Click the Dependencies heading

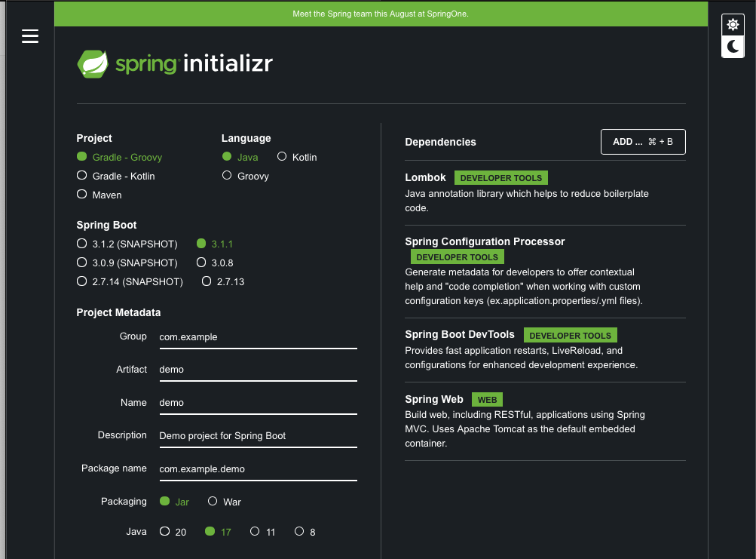coord(440,142)
